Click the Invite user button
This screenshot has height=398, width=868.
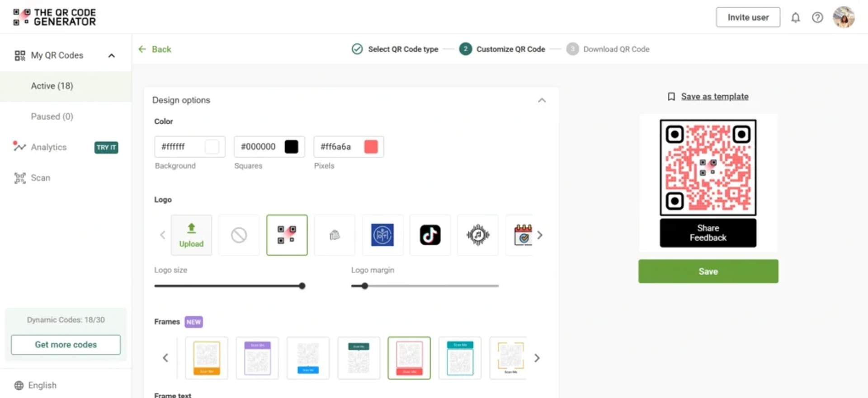(748, 17)
